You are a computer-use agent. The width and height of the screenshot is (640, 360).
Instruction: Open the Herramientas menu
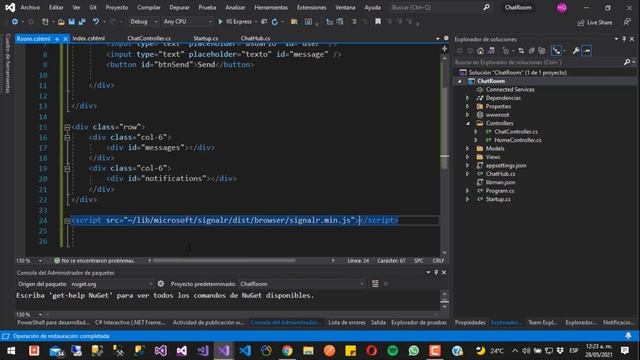tap(271, 7)
